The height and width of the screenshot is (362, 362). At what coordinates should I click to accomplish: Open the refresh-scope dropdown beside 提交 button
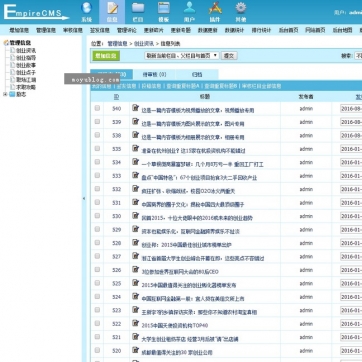182,56
